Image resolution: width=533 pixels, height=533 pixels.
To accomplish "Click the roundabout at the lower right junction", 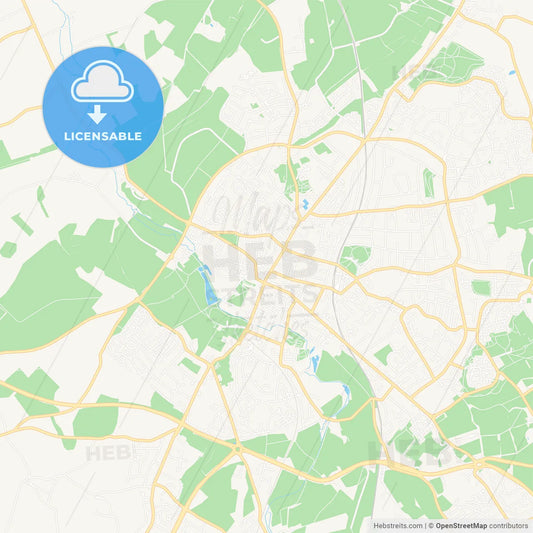I will click(x=479, y=464).
